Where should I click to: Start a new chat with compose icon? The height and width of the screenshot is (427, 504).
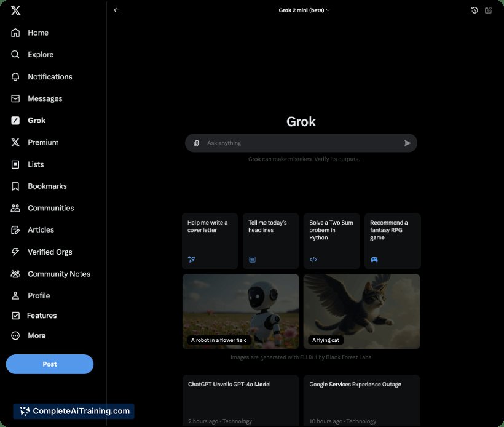(x=488, y=10)
